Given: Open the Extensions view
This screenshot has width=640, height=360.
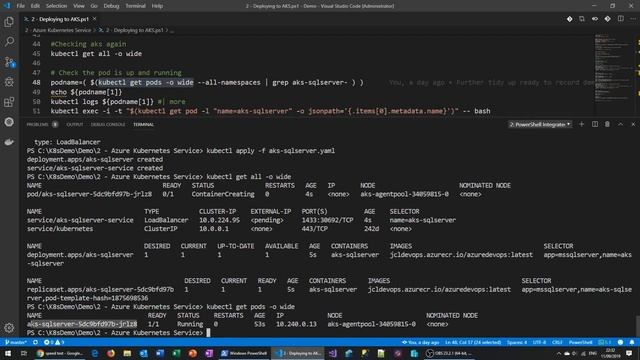Looking at the screenshot, I should coord(9,102).
